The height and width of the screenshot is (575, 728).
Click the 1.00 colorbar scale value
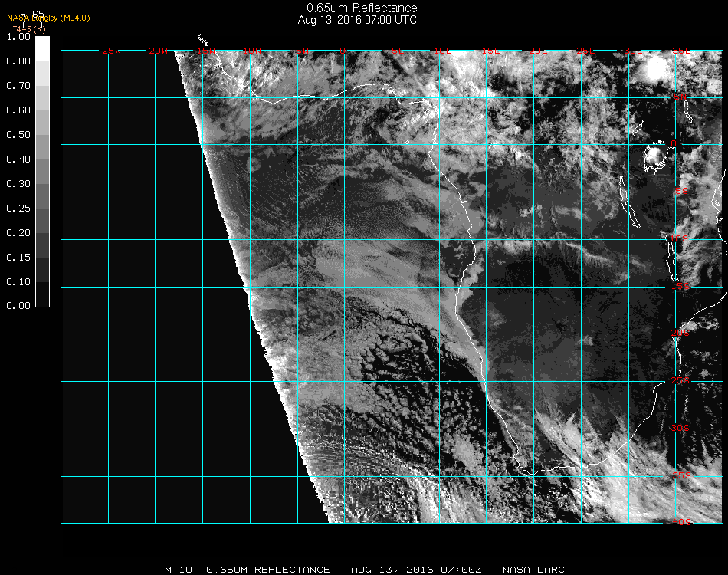click(18, 36)
